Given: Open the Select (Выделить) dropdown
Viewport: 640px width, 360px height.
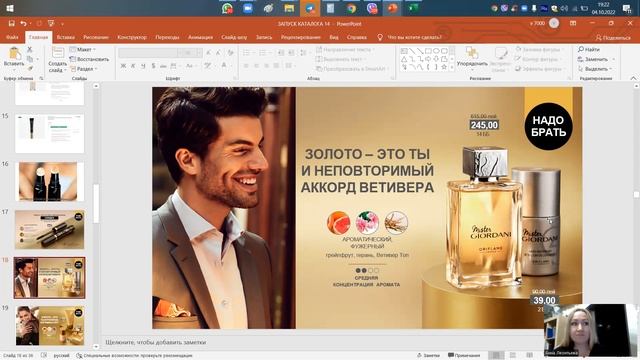Looking at the screenshot, I should [596, 69].
